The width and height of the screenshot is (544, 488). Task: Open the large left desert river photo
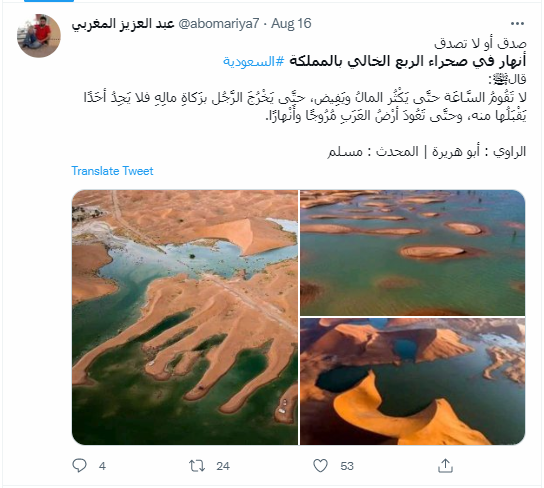pos(185,317)
